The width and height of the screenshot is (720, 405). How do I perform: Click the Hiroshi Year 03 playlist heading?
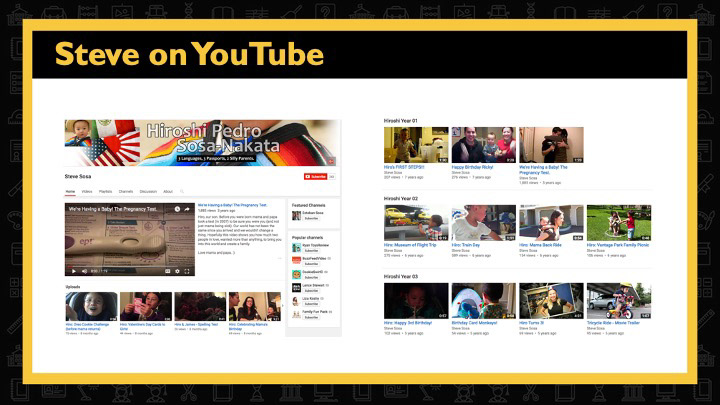click(400, 276)
